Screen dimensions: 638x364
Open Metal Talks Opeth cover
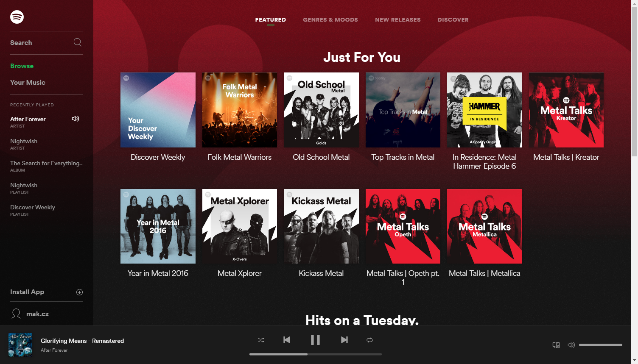(x=403, y=226)
